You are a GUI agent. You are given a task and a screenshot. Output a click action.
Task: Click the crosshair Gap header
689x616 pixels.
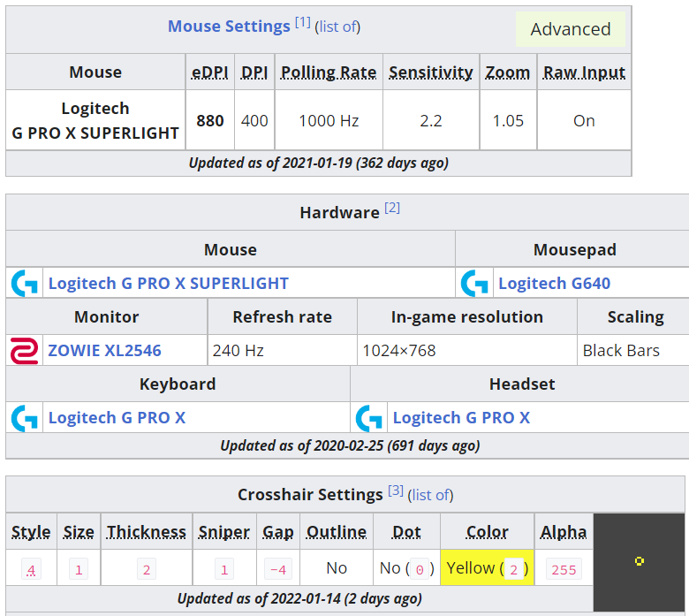[x=278, y=532]
